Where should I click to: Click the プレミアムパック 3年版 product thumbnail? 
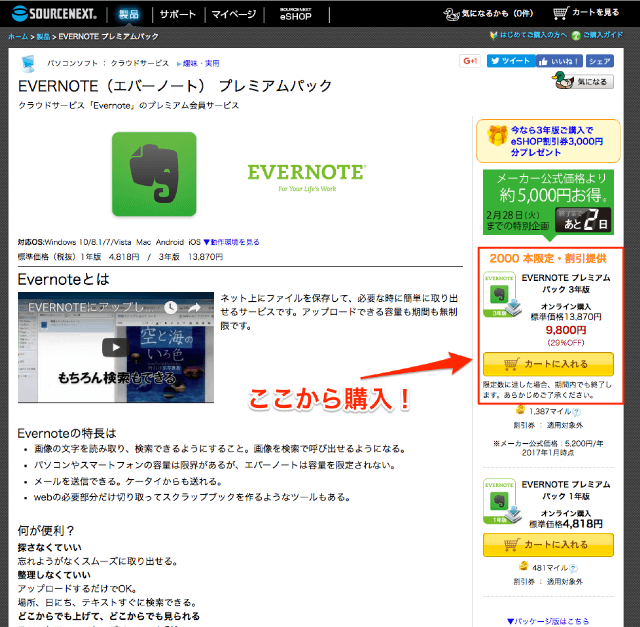click(502, 295)
